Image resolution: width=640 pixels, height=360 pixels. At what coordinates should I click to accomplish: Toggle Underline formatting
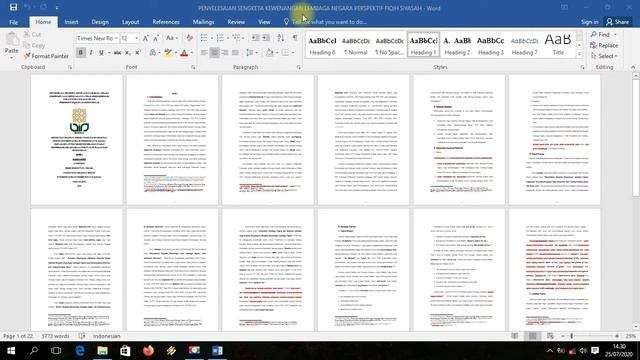tap(101, 53)
